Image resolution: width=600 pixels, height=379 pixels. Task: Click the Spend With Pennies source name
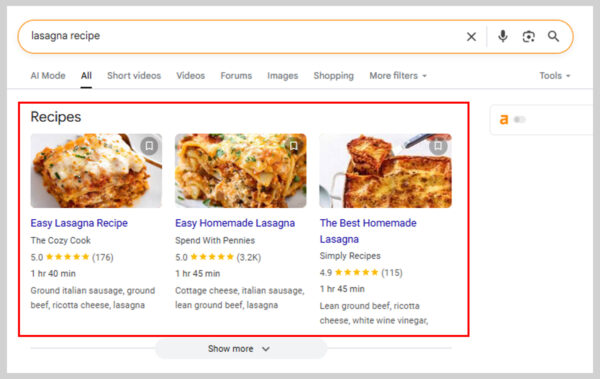[215, 240]
